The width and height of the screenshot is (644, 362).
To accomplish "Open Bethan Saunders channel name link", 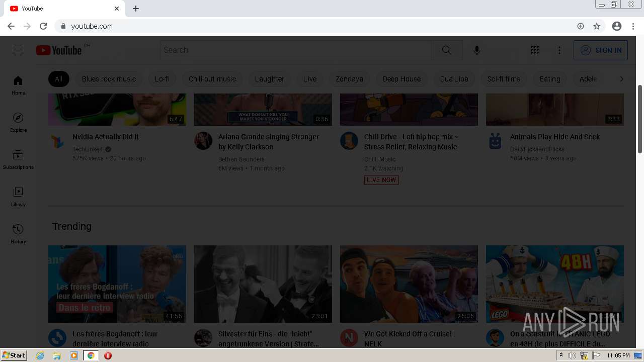I will point(242,159).
